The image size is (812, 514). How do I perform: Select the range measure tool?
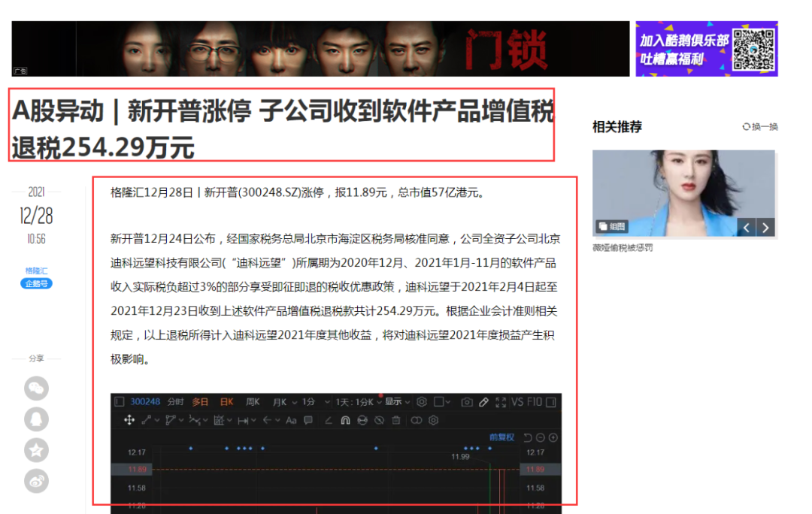pos(243,421)
